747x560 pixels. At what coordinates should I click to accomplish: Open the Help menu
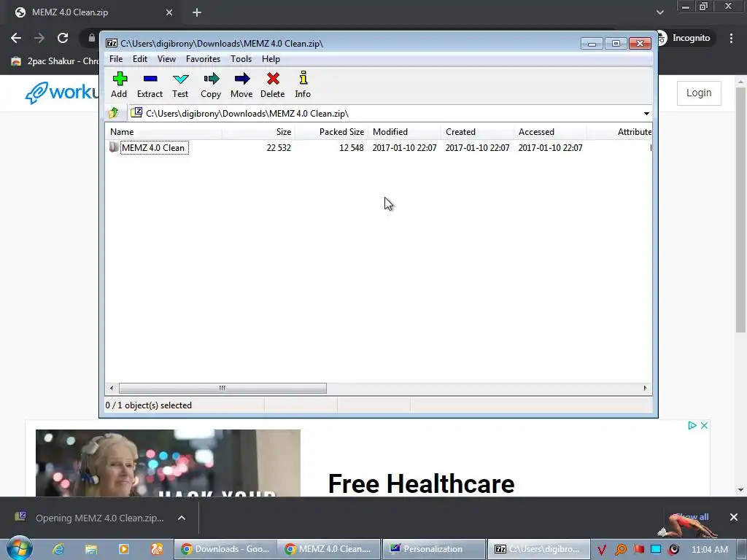point(271,59)
